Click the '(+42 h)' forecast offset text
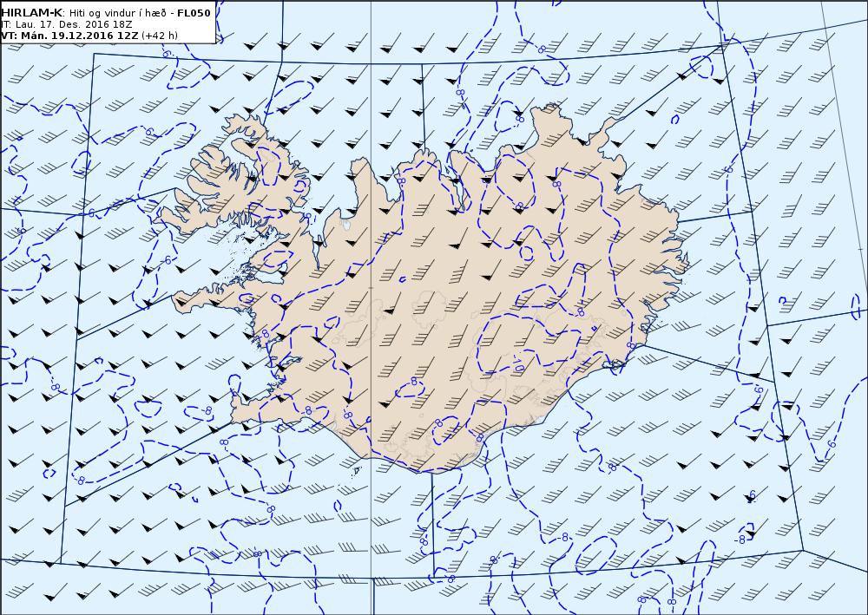 [160, 36]
